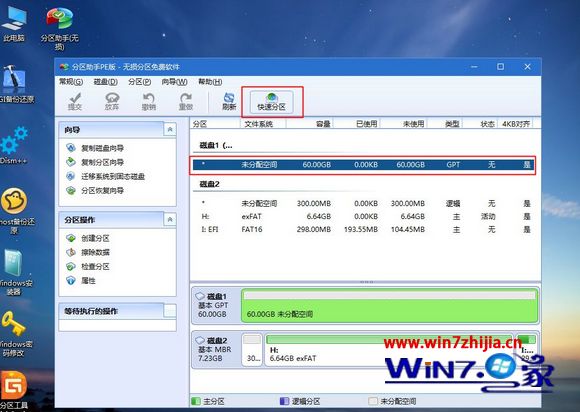Click the 创建分区 icon
The image size is (580, 412).
[71, 238]
